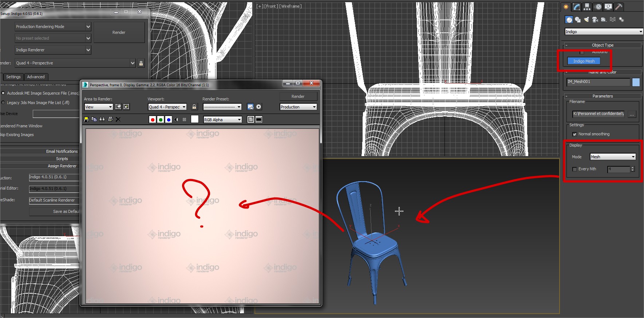Screen dimensions: 644x318
Task: Open Render Setup icon in frame window
Action: tap(250, 107)
